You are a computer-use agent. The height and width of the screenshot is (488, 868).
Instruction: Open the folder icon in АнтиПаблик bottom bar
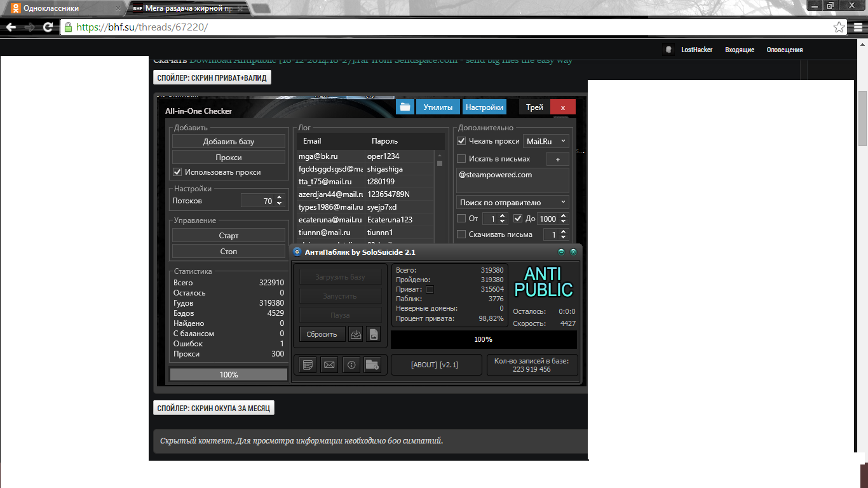[372, 365]
